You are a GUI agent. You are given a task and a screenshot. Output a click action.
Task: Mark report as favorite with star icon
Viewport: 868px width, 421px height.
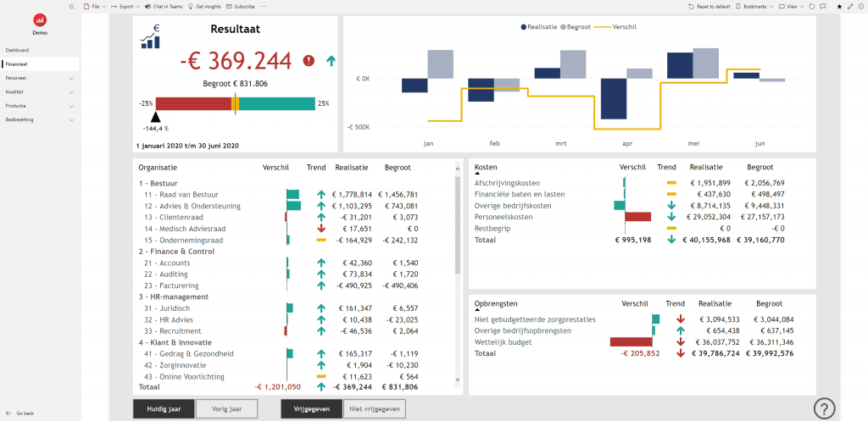pyautogui.click(x=837, y=6)
